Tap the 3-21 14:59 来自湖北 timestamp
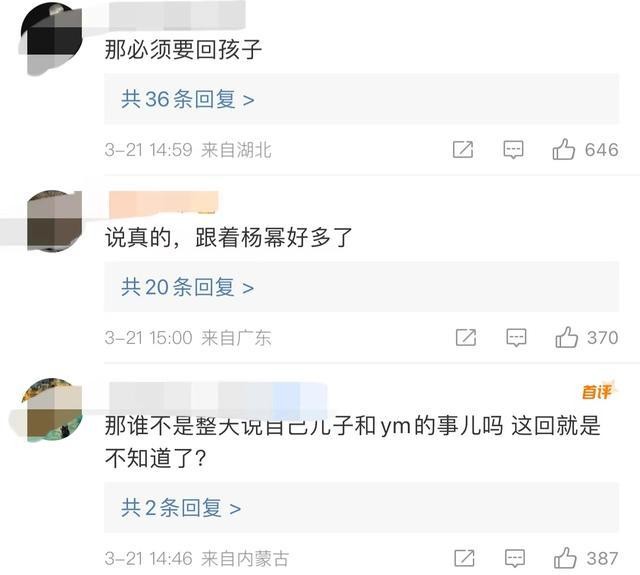Screen dimensions: 640x575 [188, 150]
